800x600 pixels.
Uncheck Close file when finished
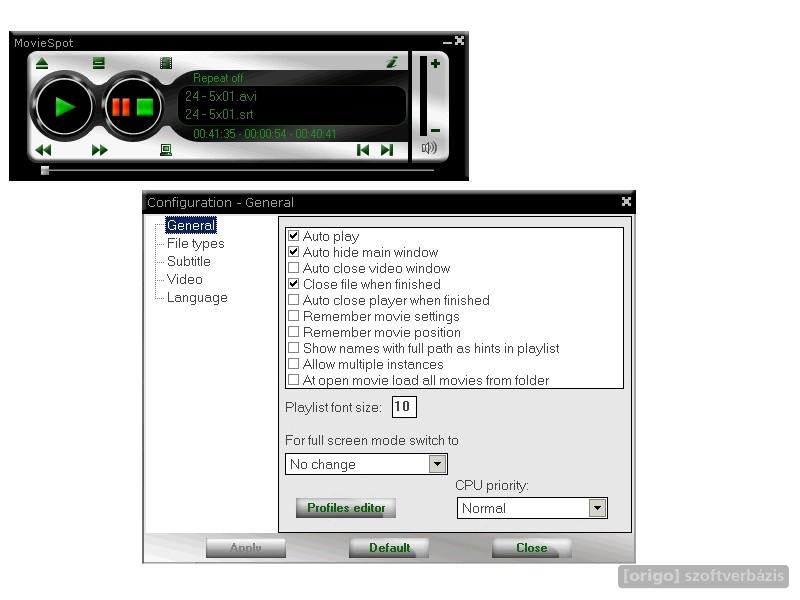[293, 284]
